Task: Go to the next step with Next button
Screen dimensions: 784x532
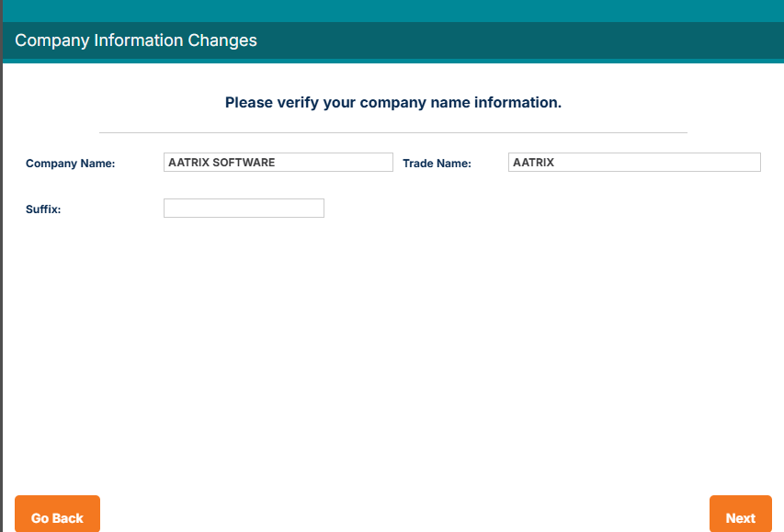Action: point(741,515)
